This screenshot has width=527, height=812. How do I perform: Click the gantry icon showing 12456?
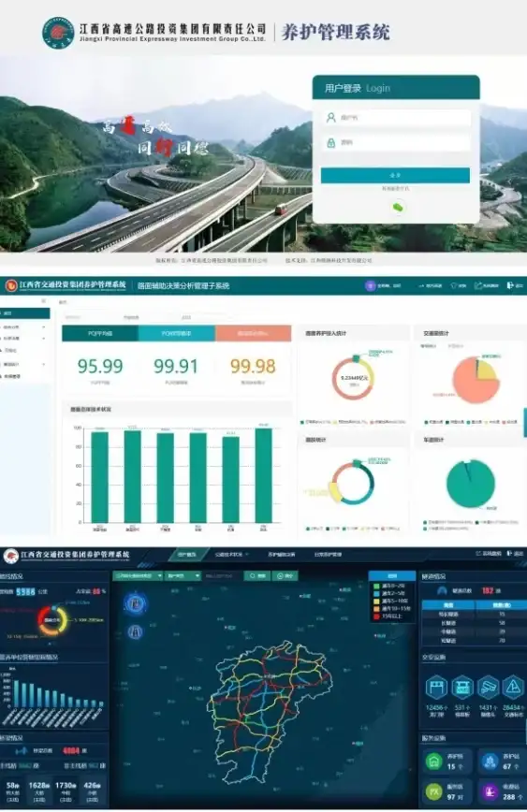tap(436, 689)
